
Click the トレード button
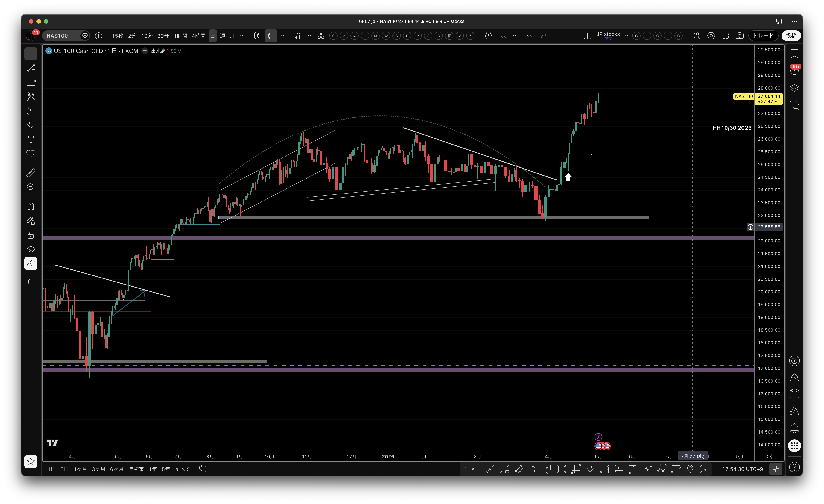(764, 36)
